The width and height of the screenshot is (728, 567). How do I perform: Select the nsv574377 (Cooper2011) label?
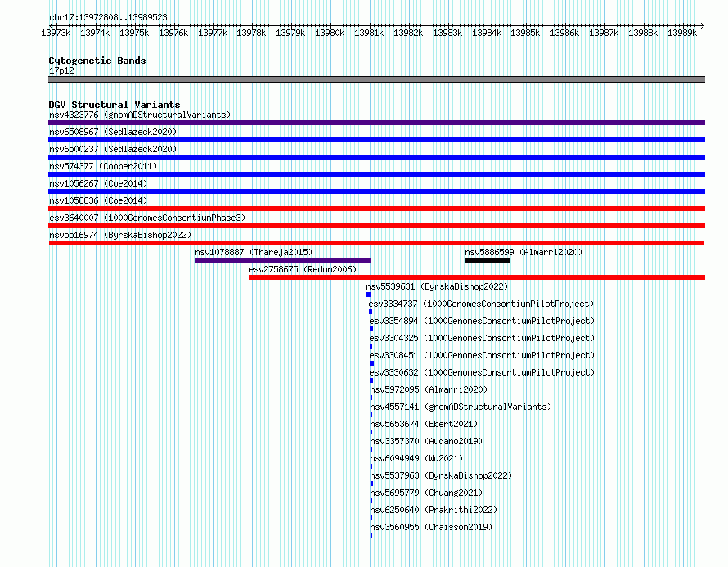point(103,166)
